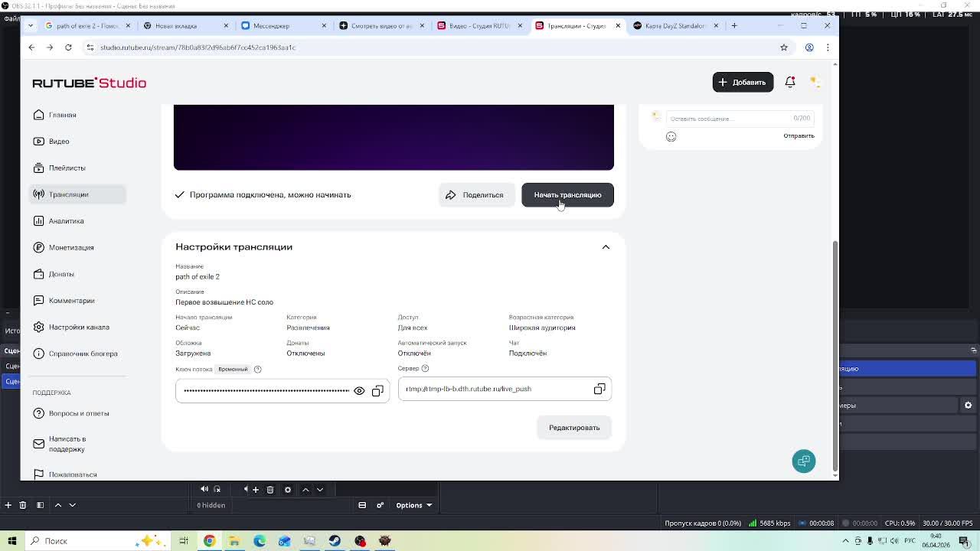This screenshot has width=980, height=551.
Task: Open the notifications bell
Action: click(x=790, y=82)
